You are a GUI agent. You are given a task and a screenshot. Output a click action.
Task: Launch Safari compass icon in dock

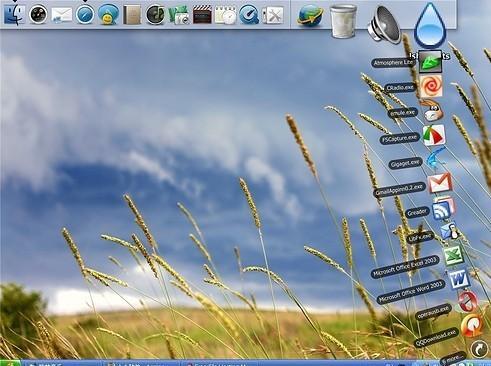pyautogui.click(x=85, y=15)
